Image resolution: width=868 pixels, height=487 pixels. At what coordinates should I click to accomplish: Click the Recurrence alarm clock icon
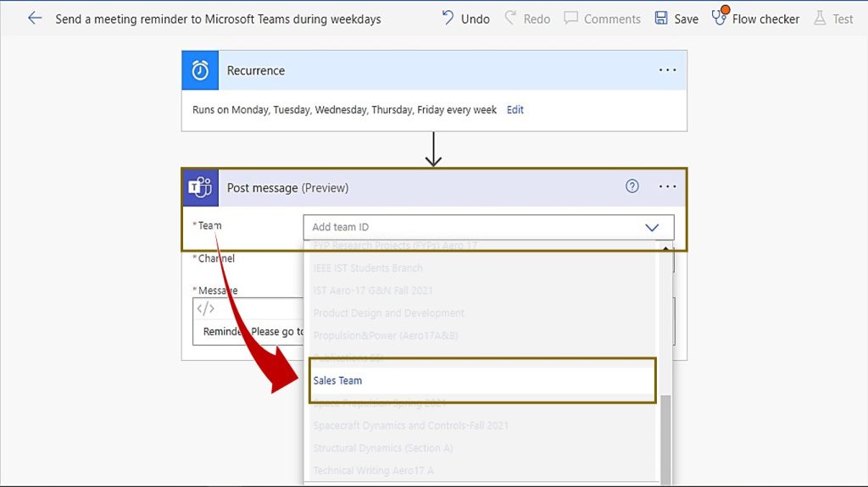(x=200, y=70)
